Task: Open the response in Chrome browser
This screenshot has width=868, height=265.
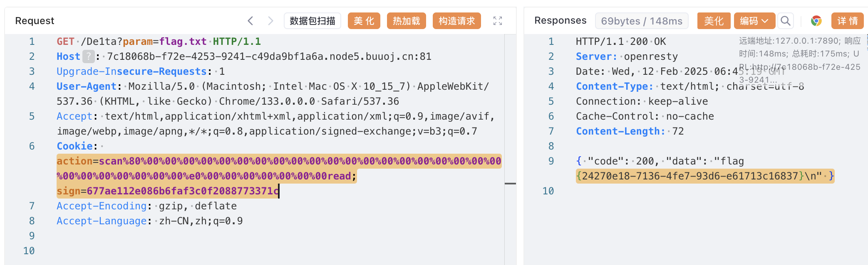Action: click(816, 21)
